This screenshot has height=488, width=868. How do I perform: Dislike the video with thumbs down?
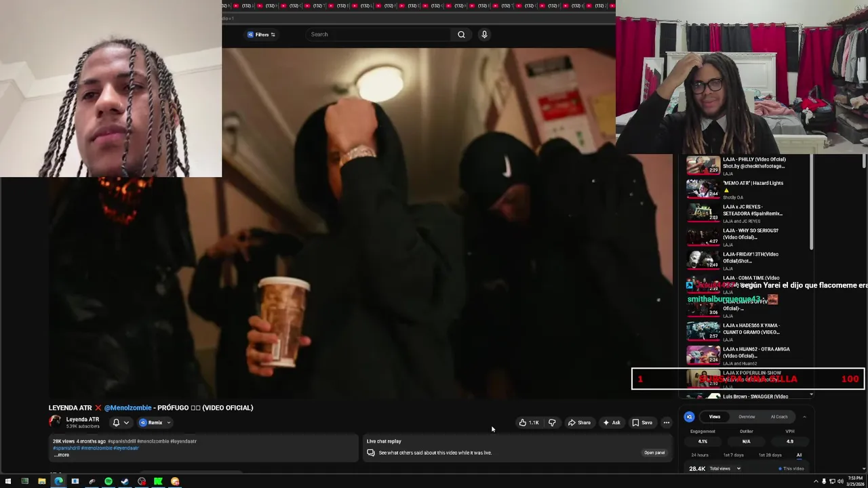click(x=552, y=423)
